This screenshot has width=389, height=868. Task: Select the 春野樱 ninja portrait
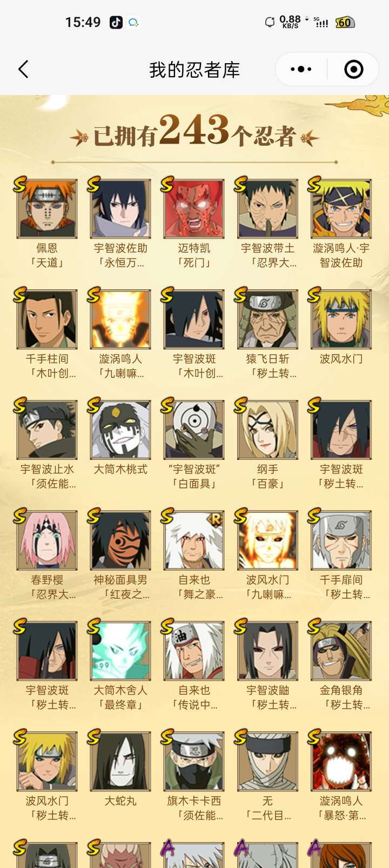pos(47,541)
